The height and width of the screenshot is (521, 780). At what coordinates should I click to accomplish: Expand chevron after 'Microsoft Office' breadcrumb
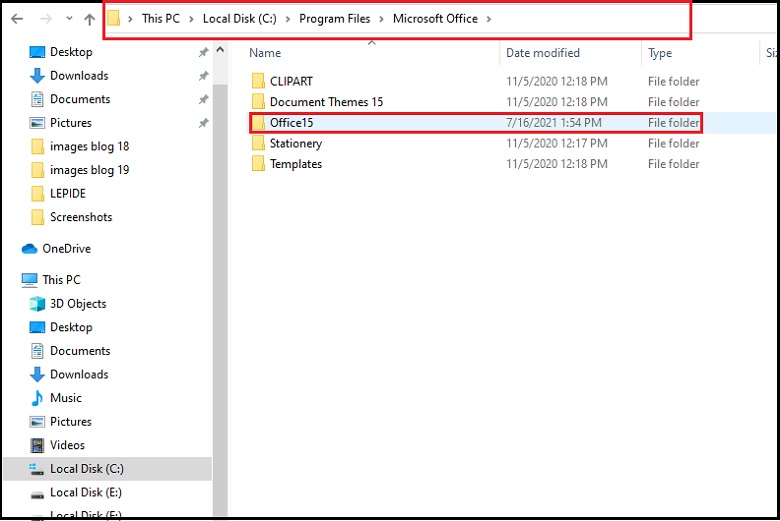pyautogui.click(x=488, y=19)
